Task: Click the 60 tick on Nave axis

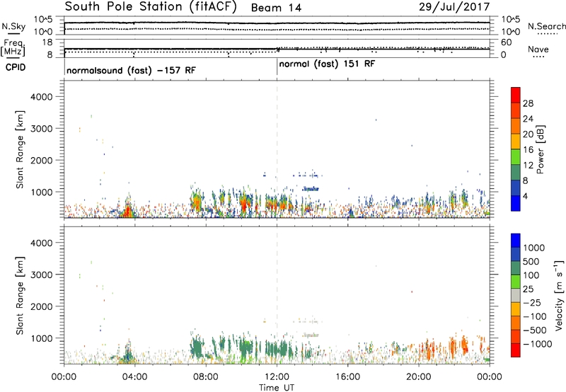Action: (x=507, y=42)
